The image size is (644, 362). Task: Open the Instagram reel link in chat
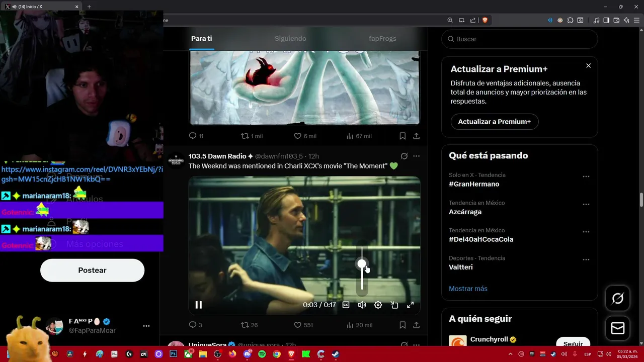82,174
